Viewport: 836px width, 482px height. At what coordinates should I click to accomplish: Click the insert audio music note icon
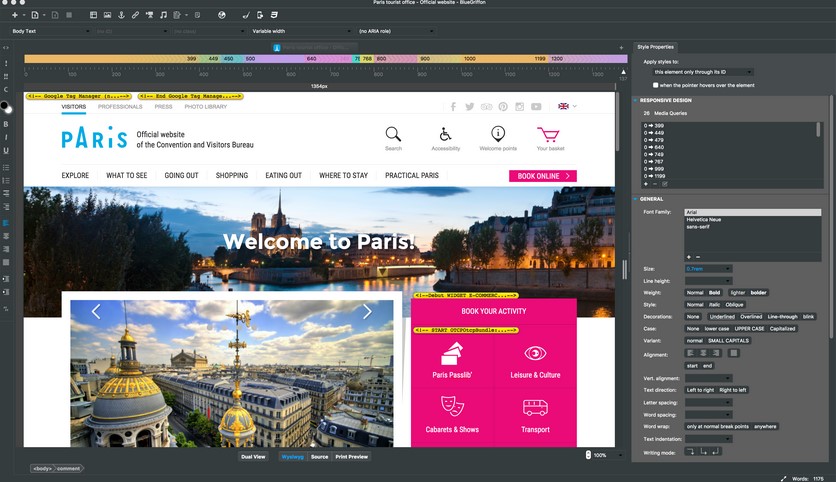163,15
